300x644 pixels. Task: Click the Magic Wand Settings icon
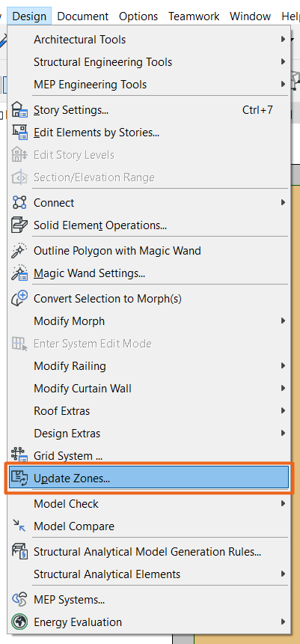(x=19, y=273)
